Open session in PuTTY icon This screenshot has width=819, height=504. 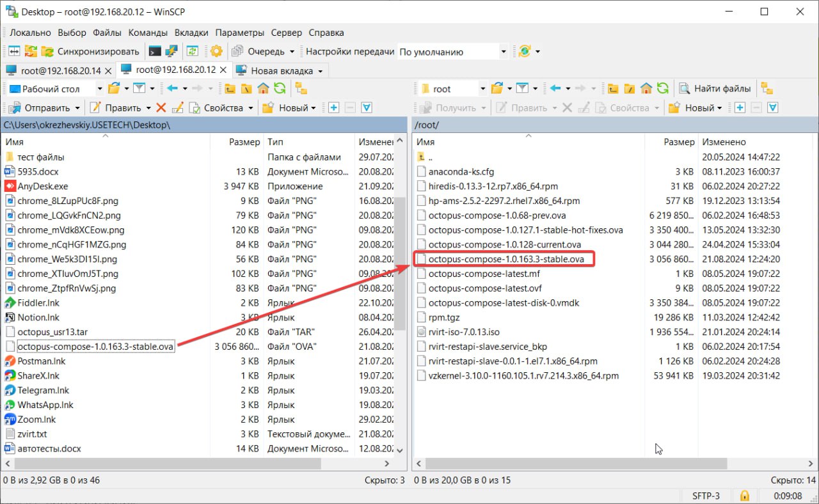(x=171, y=51)
